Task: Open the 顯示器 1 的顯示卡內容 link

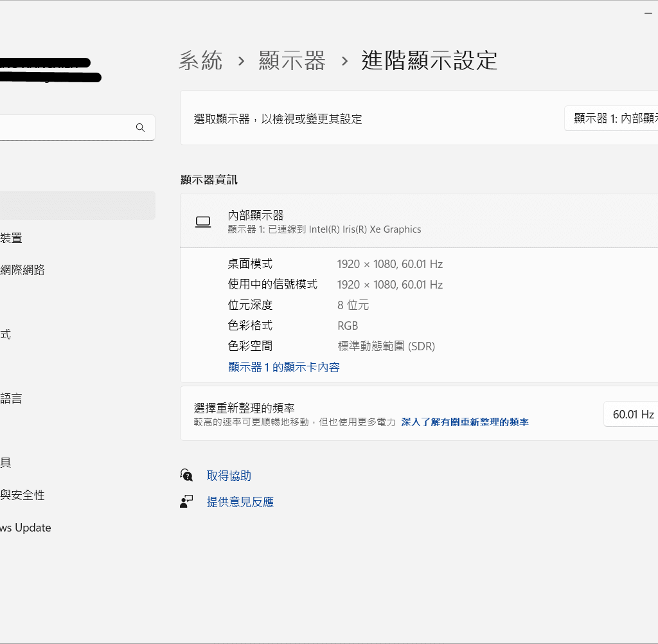Action: [x=283, y=368]
